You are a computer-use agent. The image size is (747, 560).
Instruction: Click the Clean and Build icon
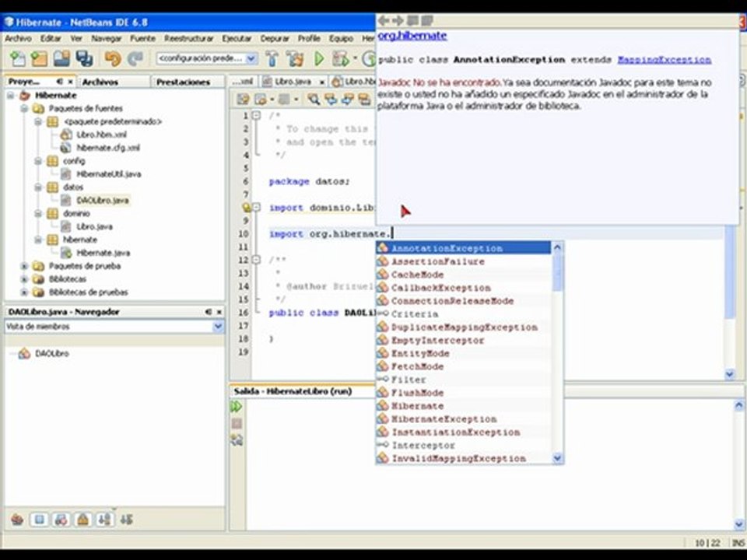coord(295,58)
